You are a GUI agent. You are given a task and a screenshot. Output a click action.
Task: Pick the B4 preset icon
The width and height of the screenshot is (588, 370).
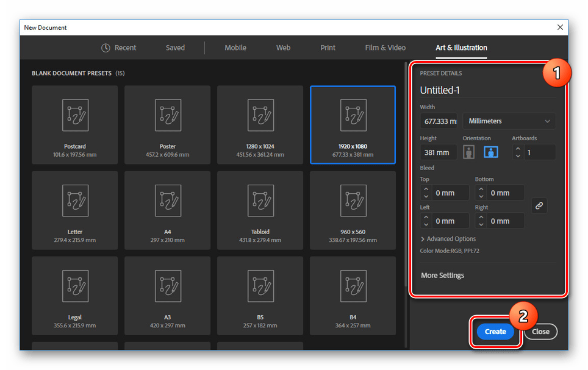(x=353, y=286)
